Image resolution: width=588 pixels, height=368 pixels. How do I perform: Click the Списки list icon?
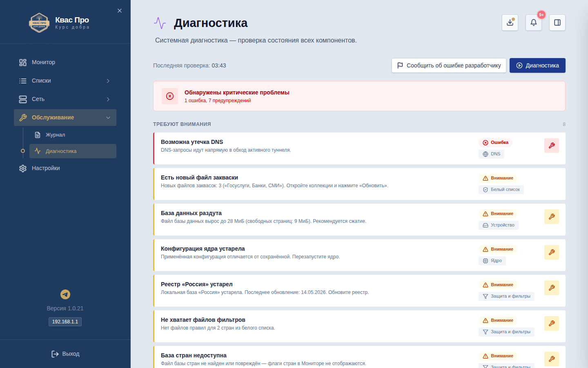(23, 81)
